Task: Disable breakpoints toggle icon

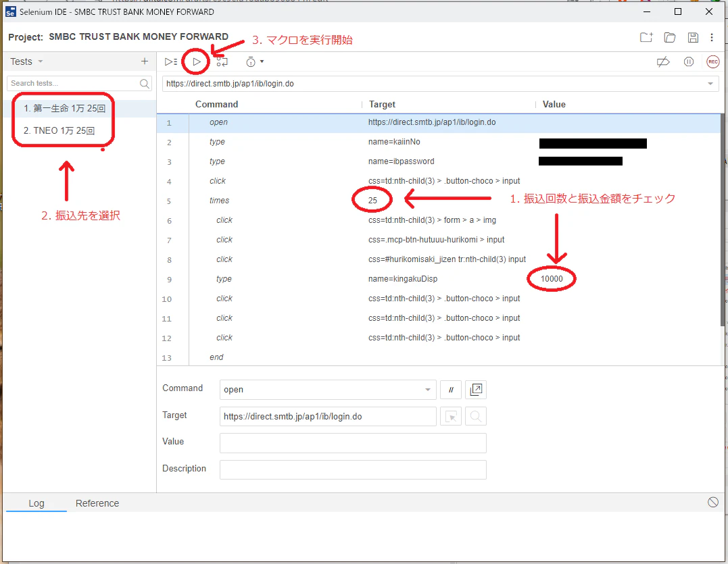Action: point(663,61)
